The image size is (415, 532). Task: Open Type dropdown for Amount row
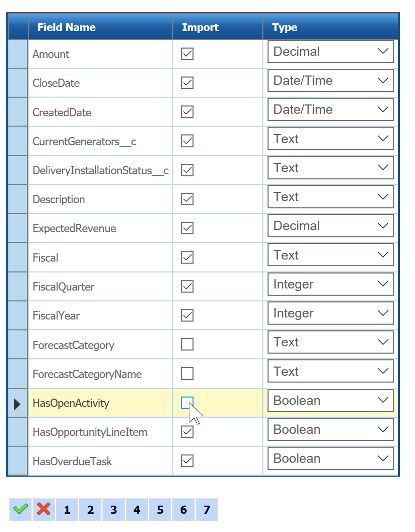coord(331,52)
